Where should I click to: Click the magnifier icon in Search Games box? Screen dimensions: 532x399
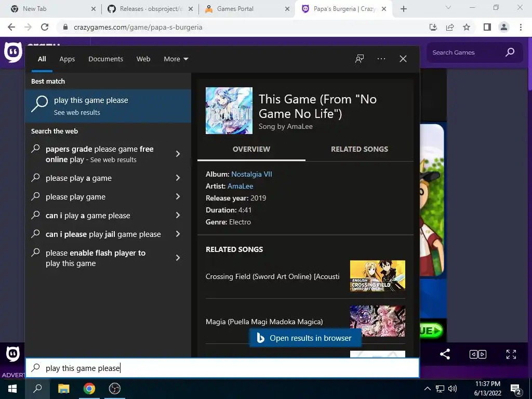510,52
